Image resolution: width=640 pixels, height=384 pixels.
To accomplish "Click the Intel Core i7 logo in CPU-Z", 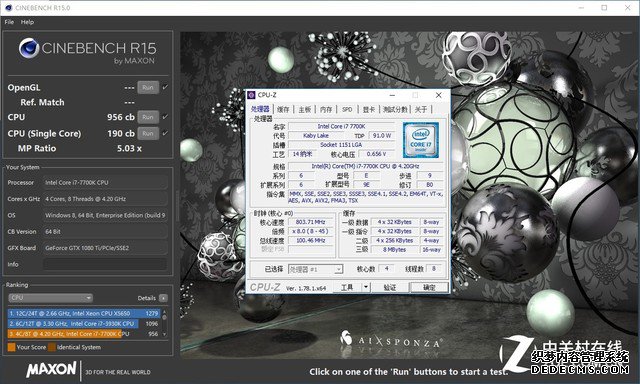I will click(421, 140).
